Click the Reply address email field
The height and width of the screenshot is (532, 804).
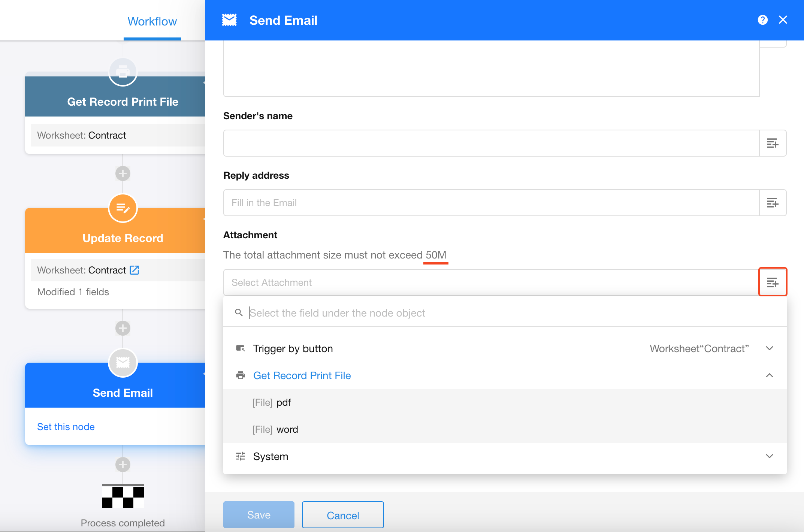click(491, 203)
